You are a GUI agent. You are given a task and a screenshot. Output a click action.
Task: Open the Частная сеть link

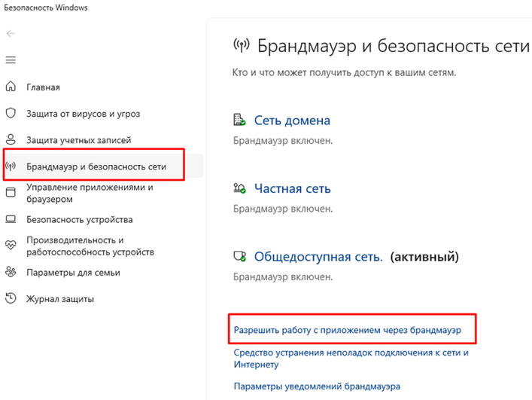(x=293, y=188)
